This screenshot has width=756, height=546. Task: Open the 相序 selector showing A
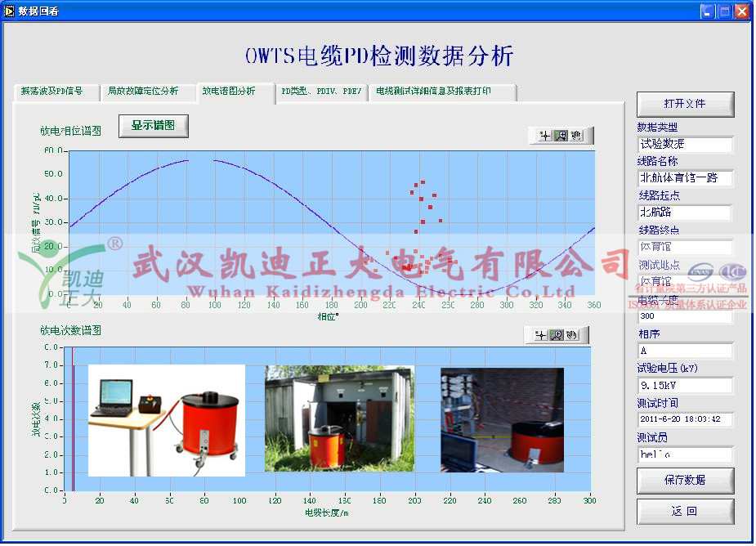685,351
